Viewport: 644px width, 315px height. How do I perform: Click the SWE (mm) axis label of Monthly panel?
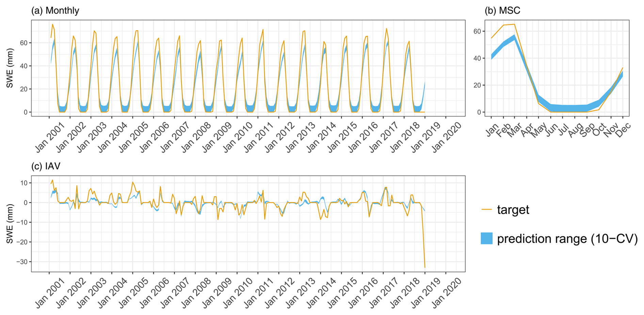pyautogui.click(x=10, y=68)
